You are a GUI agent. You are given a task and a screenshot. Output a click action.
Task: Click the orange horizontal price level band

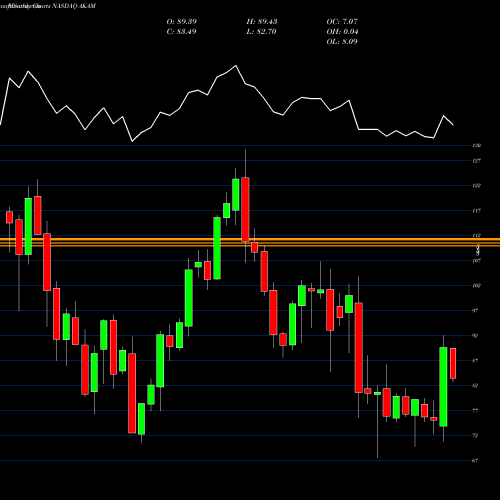(250, 242)
